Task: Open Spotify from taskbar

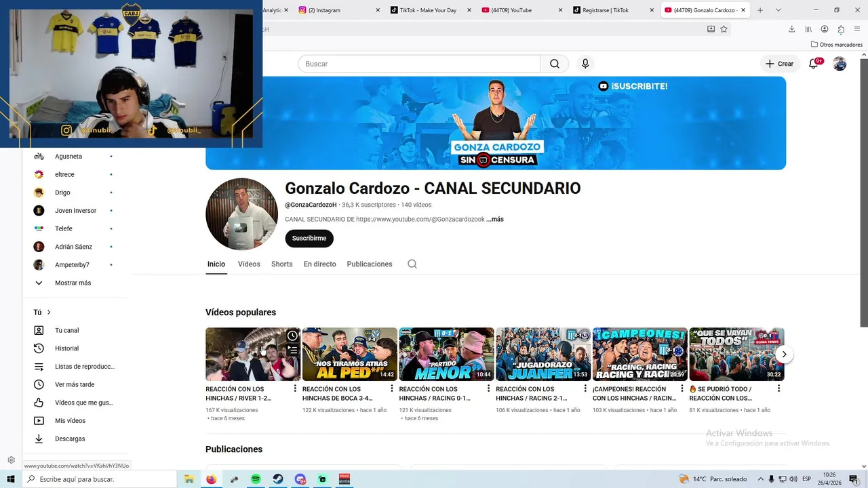Action: click(256, 479)
